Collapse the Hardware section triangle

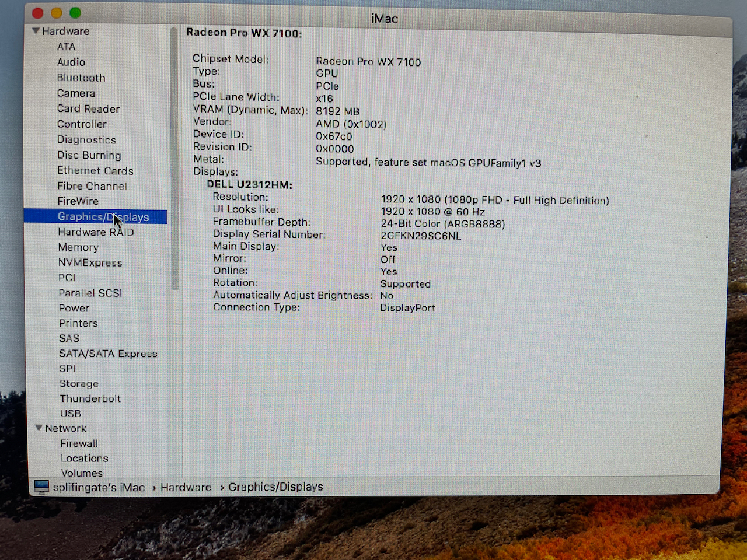[x=36, y=31]
